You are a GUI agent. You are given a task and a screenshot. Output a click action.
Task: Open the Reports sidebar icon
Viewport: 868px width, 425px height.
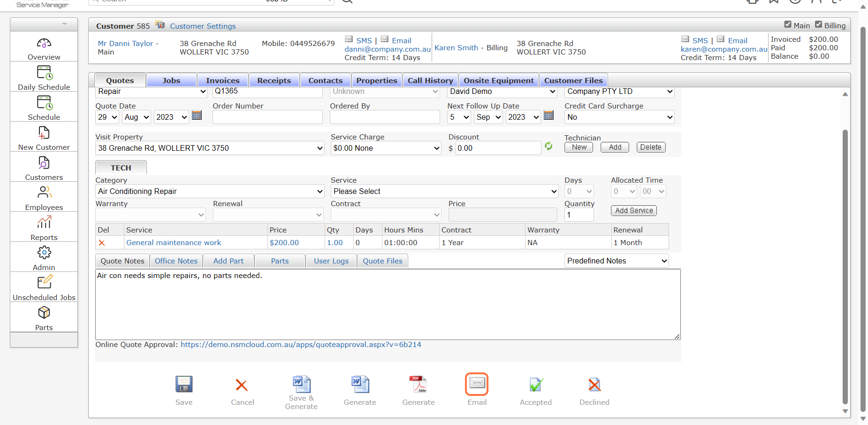pos(44,222)
